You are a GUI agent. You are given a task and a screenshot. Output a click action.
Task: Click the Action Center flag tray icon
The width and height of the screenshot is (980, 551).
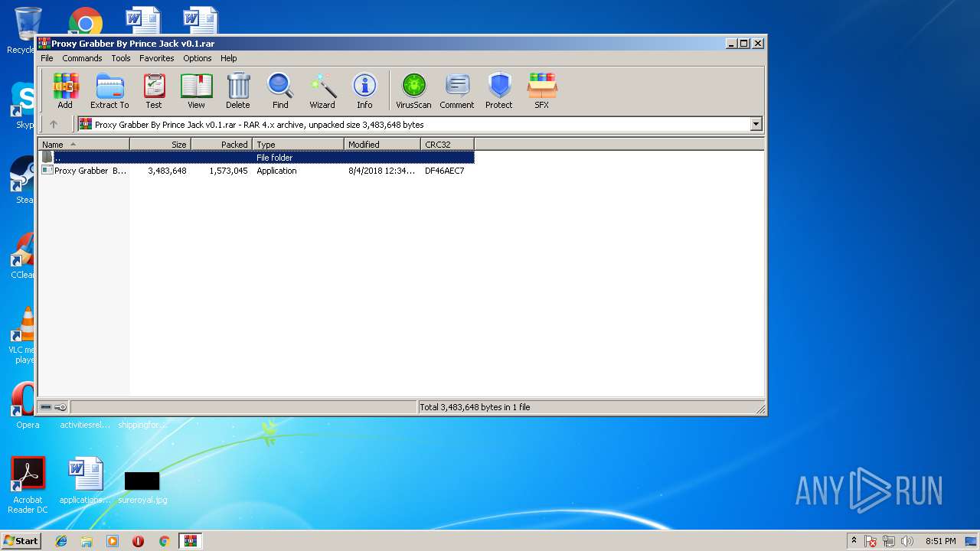tap(871, 541)
